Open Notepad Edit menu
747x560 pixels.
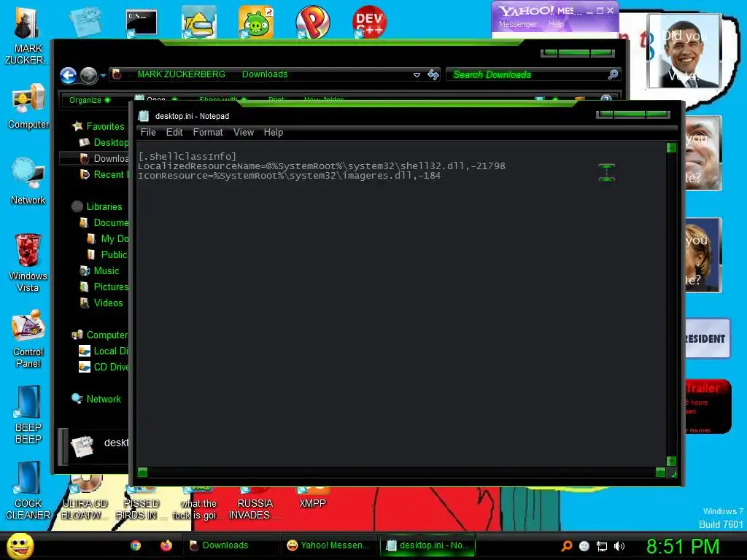point(174,133)
